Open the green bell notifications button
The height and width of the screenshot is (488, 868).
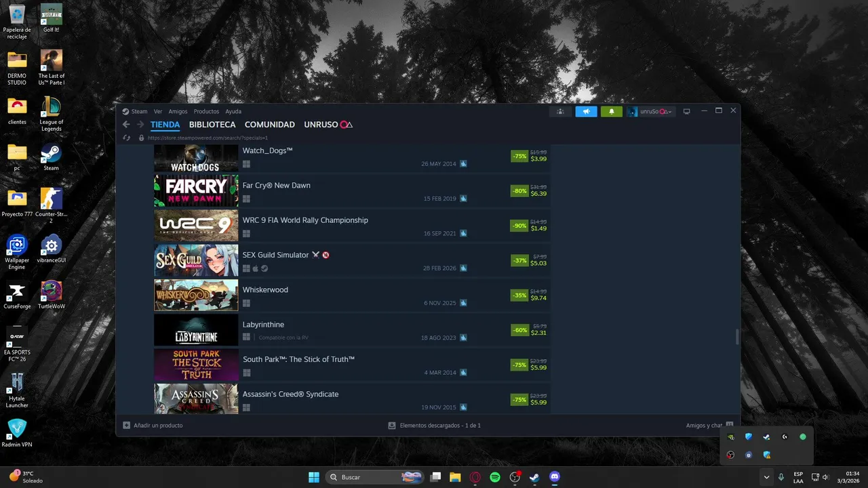(611, 111)
